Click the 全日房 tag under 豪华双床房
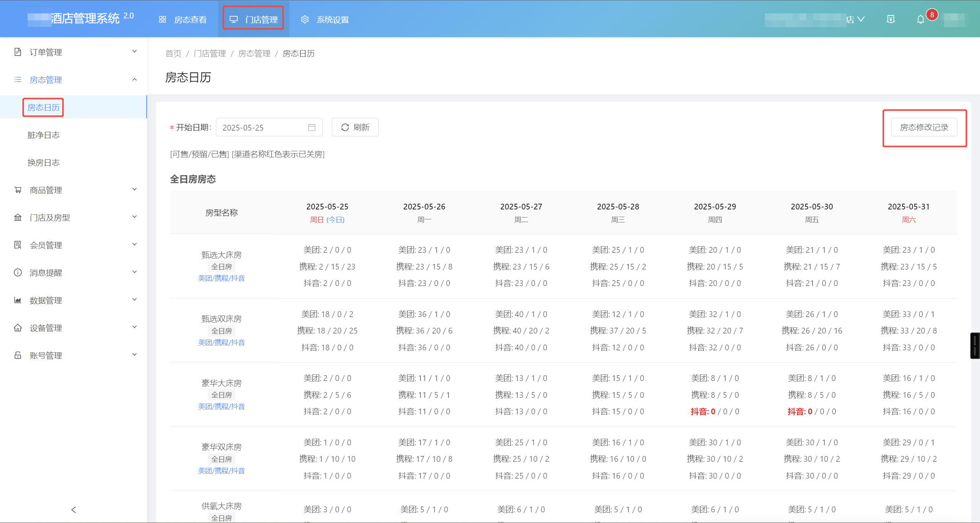The width and height of the screenshot is (980, 523). [x=221, y=459]
